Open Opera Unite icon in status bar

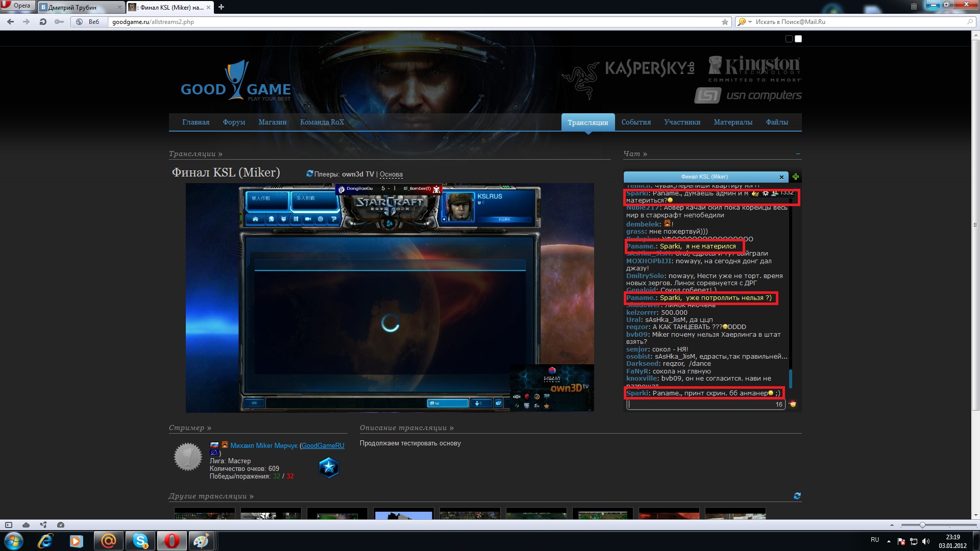[43, 525]
